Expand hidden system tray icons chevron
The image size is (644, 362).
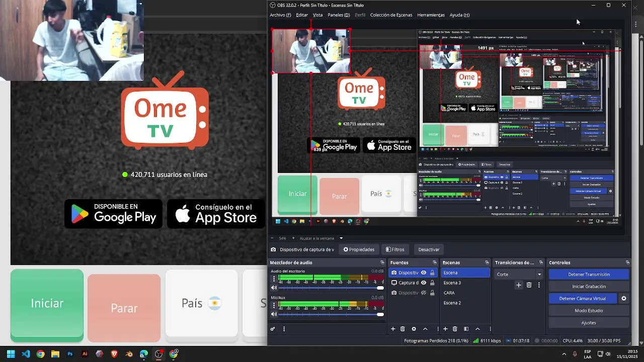coord(564,354)
